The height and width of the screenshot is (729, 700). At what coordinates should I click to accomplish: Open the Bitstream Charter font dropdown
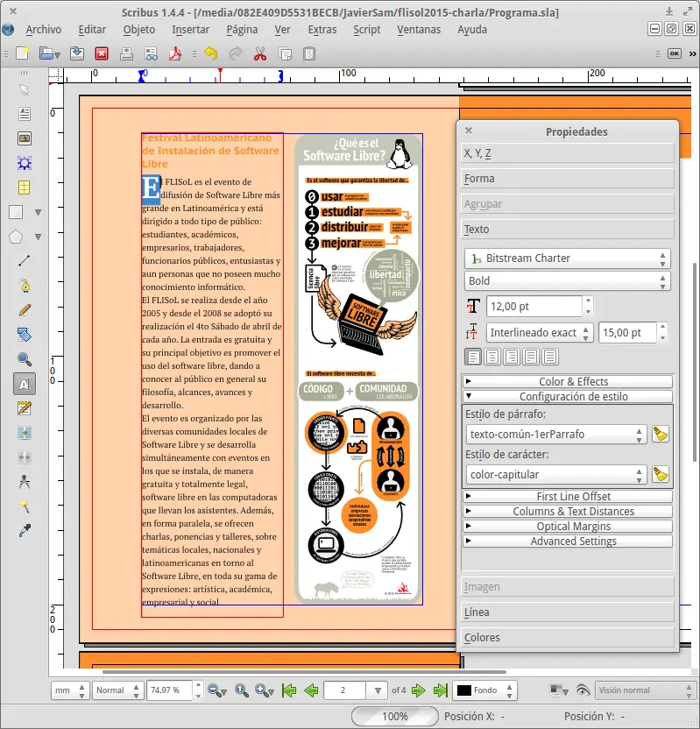click(x=567, y=258)
